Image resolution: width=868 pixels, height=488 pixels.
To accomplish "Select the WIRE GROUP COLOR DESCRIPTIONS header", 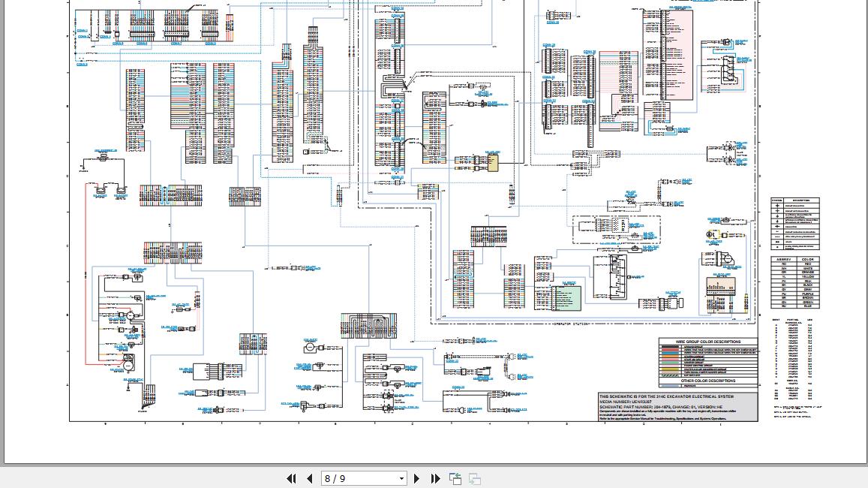I will tap(708, 341).
